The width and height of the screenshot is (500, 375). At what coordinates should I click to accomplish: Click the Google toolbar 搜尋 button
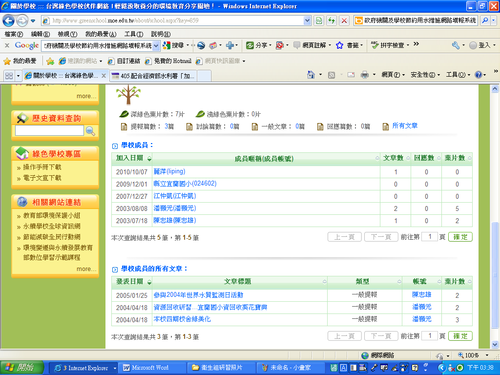click(174, 45)
